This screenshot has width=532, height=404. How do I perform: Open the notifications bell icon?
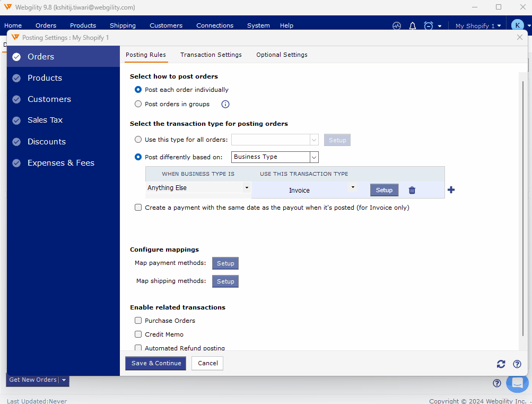(412, 25)
